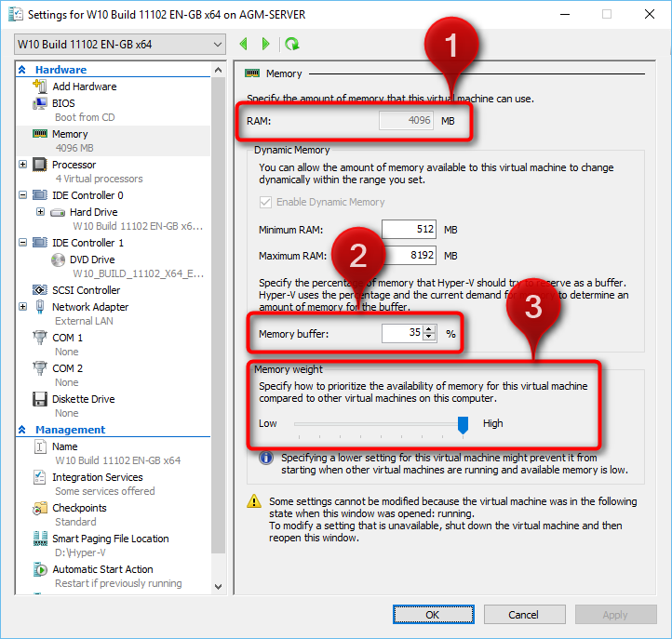
Task: Click the 'D:\Hyper-V' path text
Action: [x=80, y=552]
